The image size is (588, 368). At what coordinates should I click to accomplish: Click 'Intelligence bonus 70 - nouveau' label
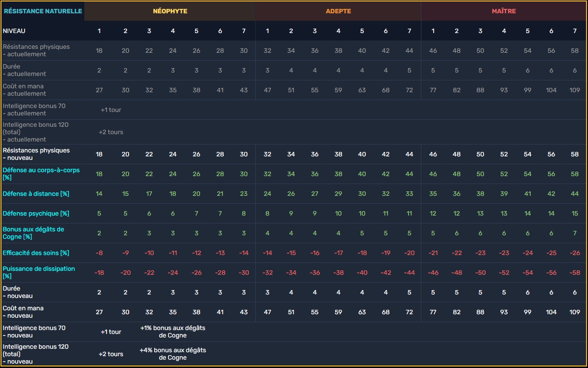pos(34,331)
